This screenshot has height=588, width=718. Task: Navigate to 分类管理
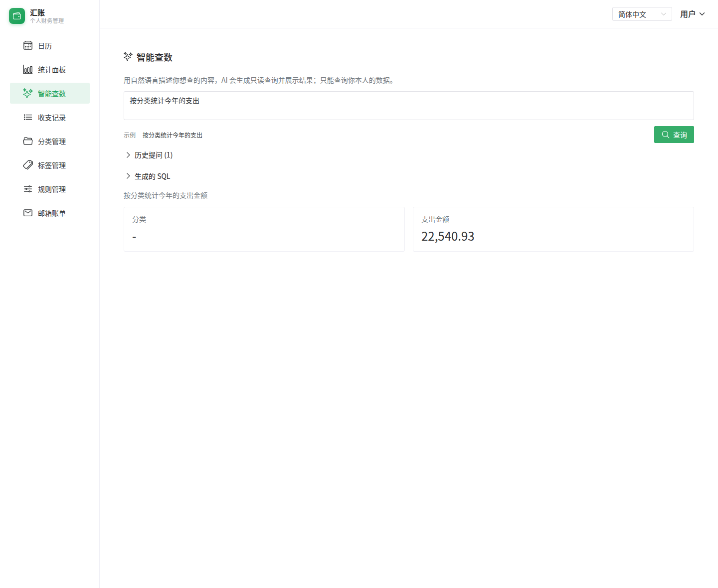(50, 142)
